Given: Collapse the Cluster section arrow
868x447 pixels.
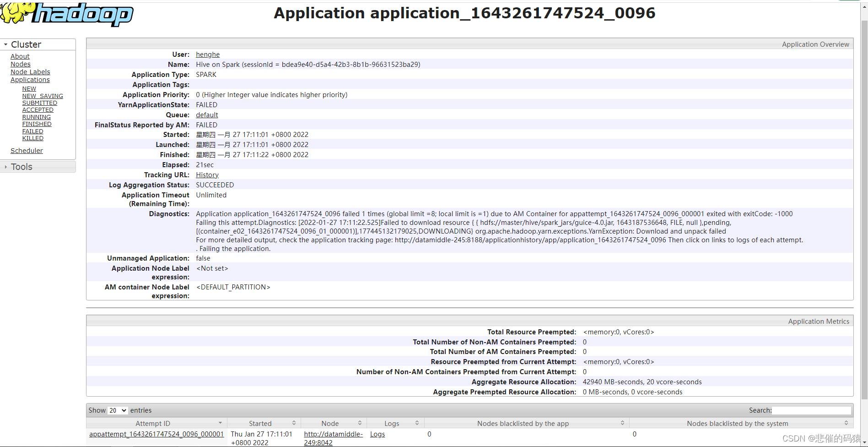Looking at the screenshot, I should 5,44.
